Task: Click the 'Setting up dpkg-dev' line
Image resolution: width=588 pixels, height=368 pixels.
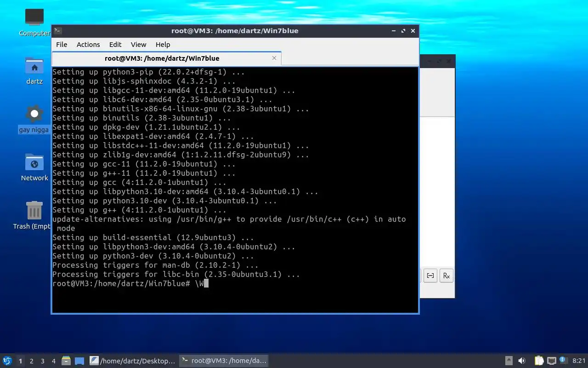Action: click(146, 127)
